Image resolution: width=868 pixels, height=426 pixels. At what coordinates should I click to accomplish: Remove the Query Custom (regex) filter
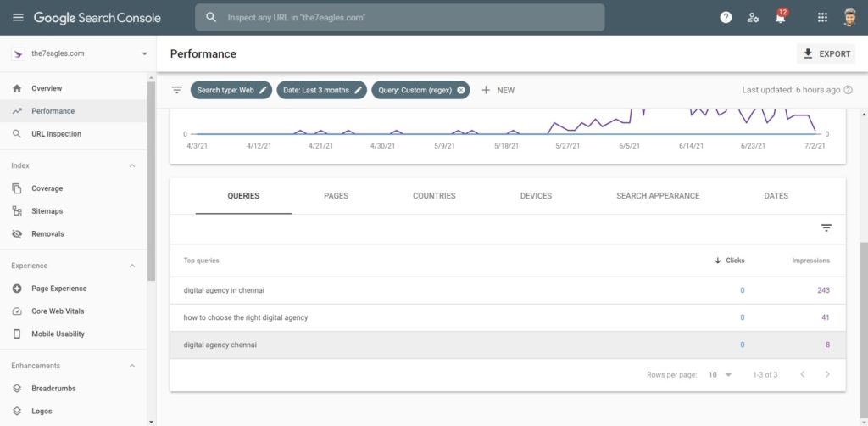461,90
